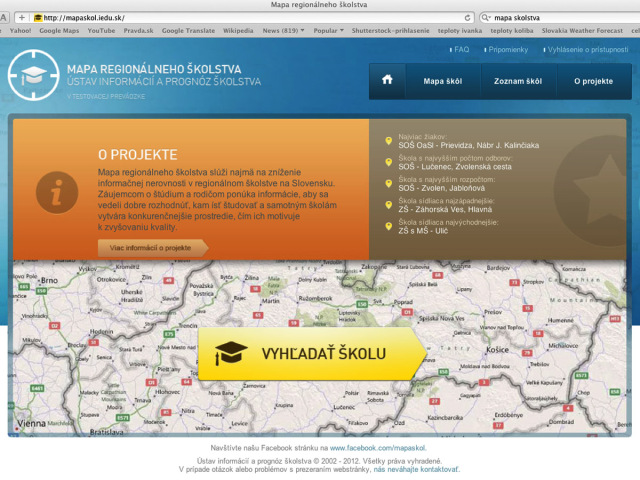The width and height of the screenshot is (640, 480).
Task: Add a bookmark with the plus button
Action: pyautogui.click(x=22, y=18)
